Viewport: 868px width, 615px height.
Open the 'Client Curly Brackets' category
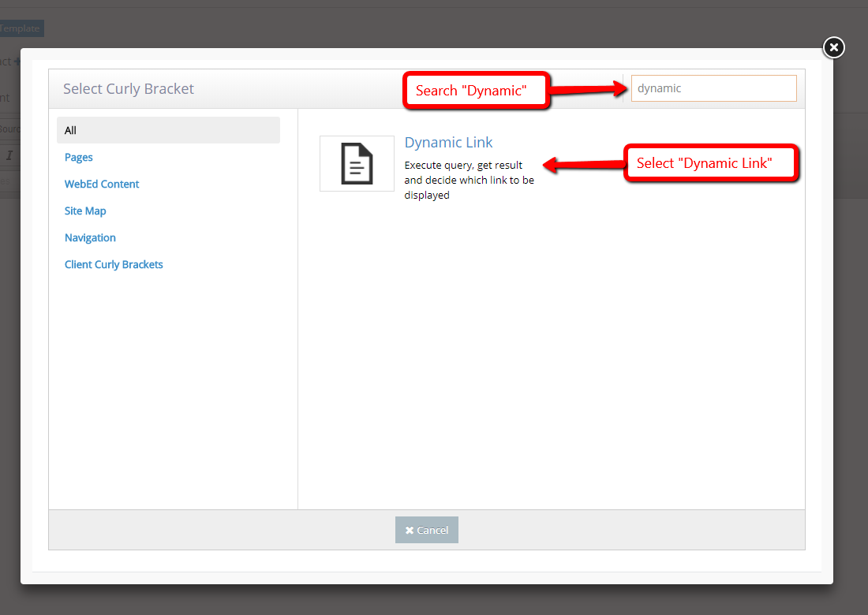tap(114, 264)
